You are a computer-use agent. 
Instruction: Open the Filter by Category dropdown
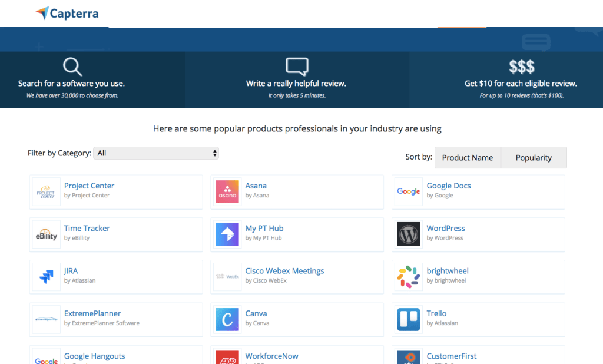point(155,153)
